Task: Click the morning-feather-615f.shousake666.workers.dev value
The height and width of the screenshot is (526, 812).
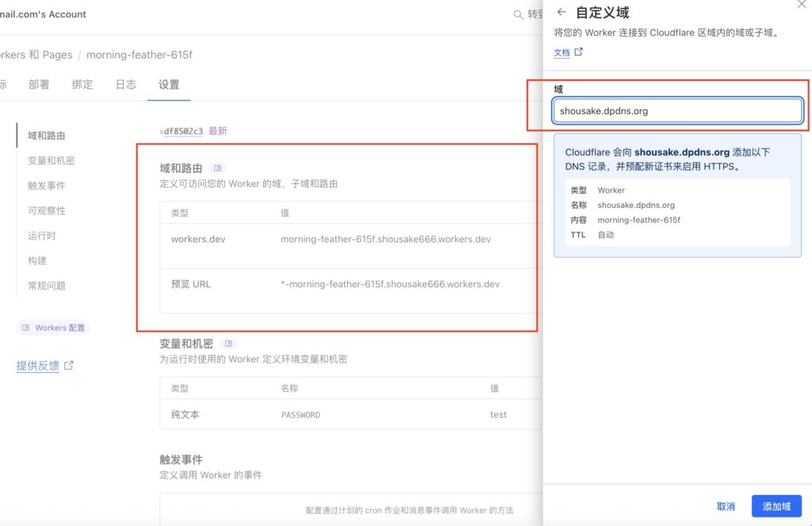Action: (386, 239)
